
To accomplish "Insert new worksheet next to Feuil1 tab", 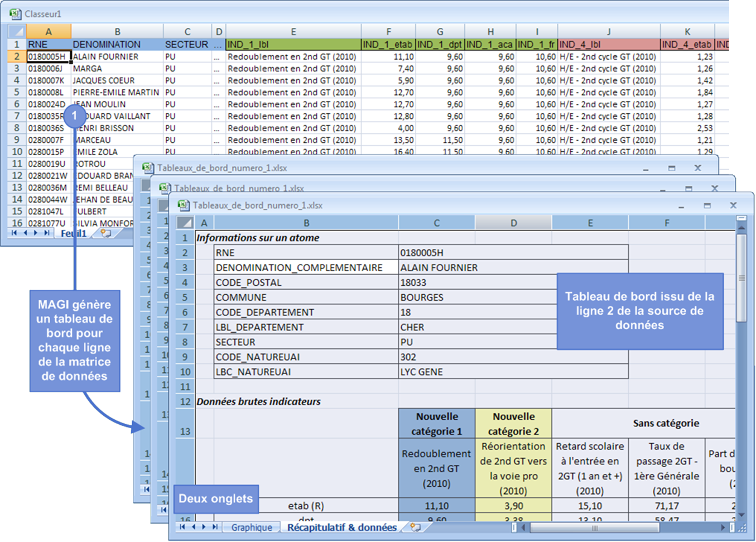I will tap(105, 233).
